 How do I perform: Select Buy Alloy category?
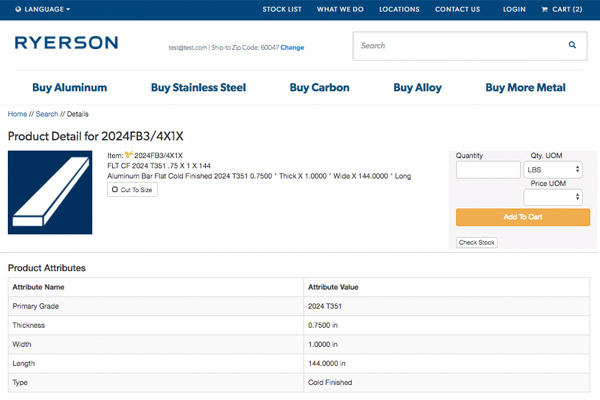click(x=417, y=88)
